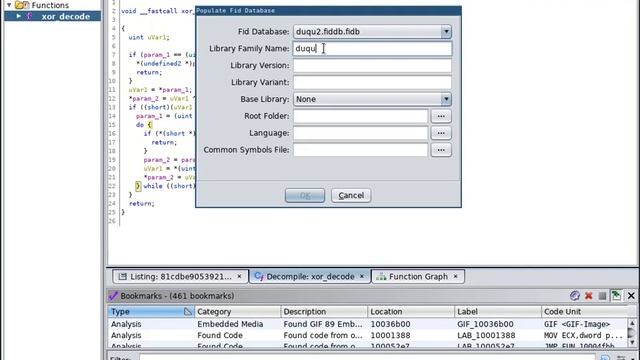Select the MOV ECX,dword code unit cell
Viewport: 640px width, 360px height.
pyautogui.click(x=584, y=336)
